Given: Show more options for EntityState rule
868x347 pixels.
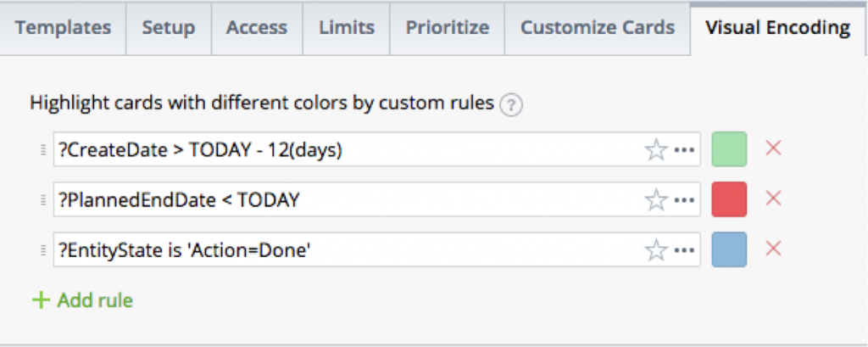Looking at the screenshot, I should (685, 250).
